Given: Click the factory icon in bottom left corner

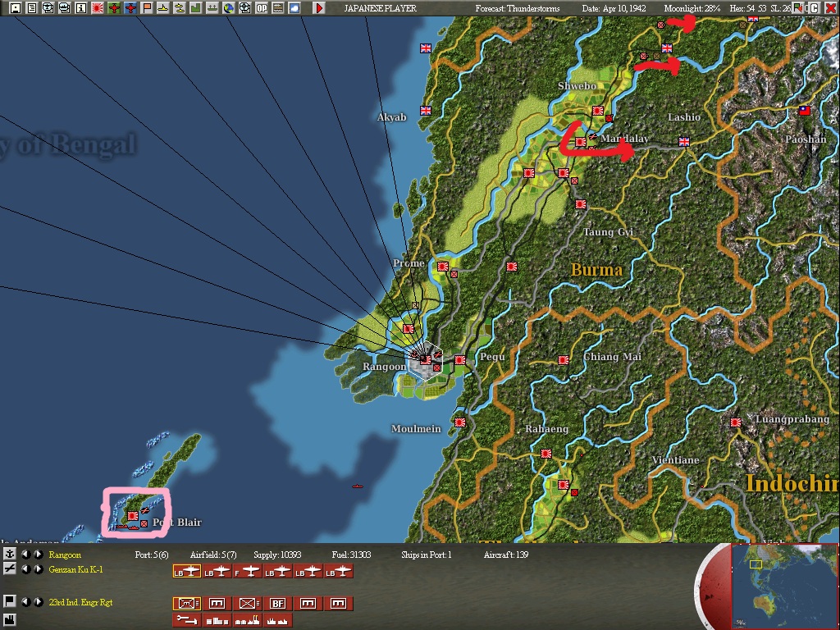Looking at the screenshot, I should 10,622.
